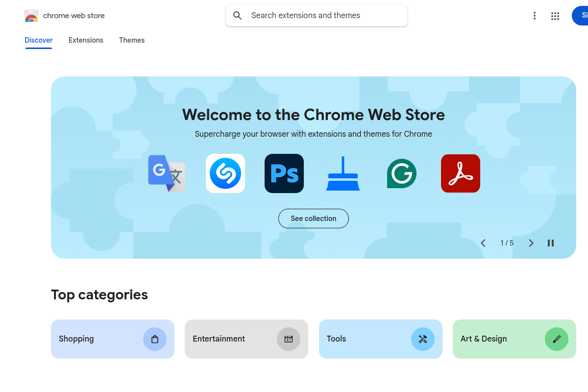Open the Google Translate extension icon
This screenshot has width=588, height=392.
(x=167, y=173)
